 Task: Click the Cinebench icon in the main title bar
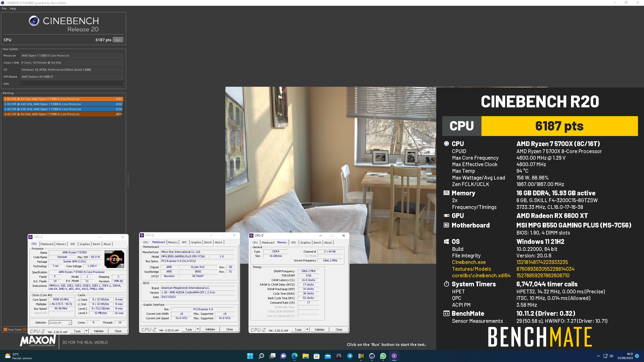pyautogui.click(x=3, y=3)
